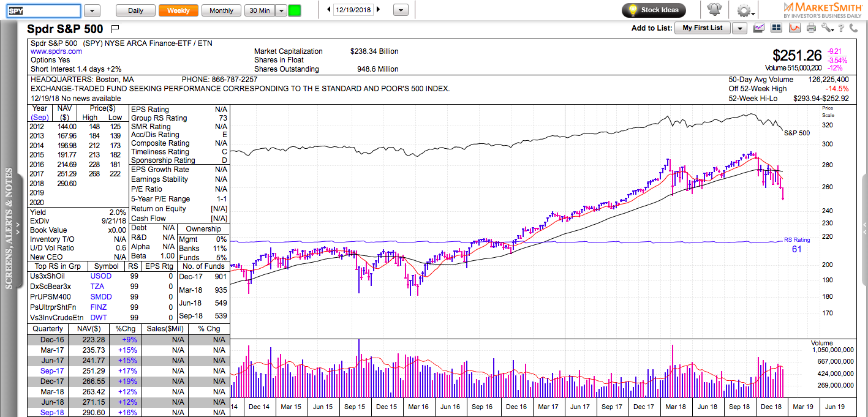Click the phone contact icon

coord(854,28)
